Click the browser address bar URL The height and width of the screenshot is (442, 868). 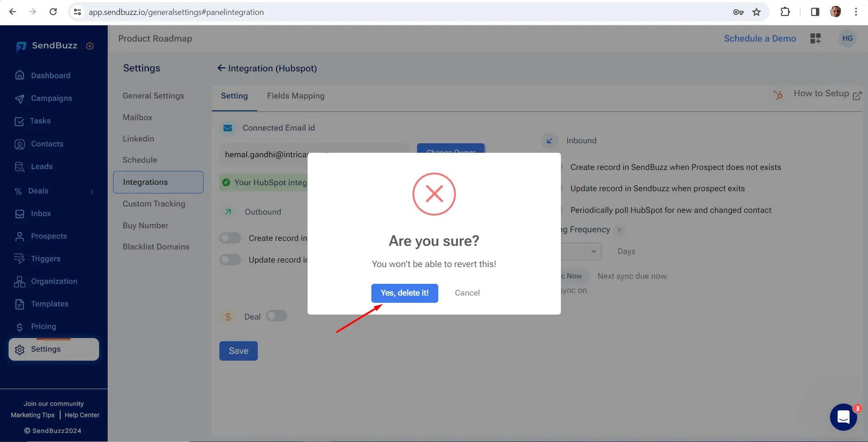176,12
